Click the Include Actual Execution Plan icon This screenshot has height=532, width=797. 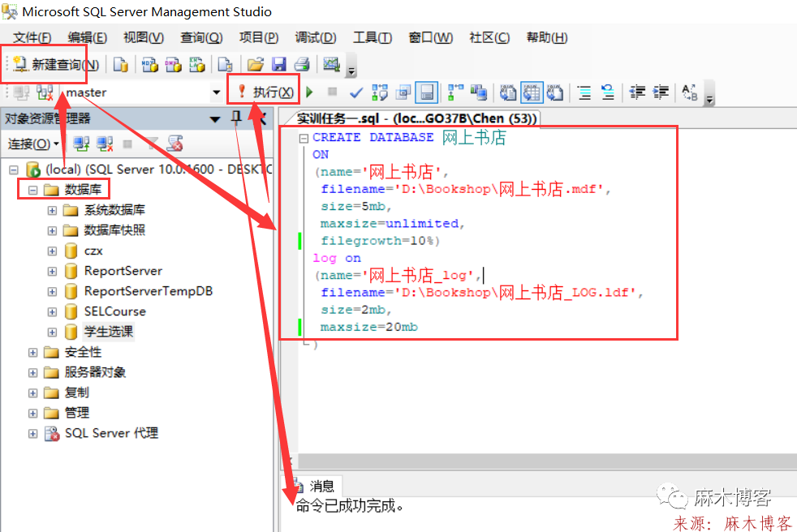click(455, 92)
